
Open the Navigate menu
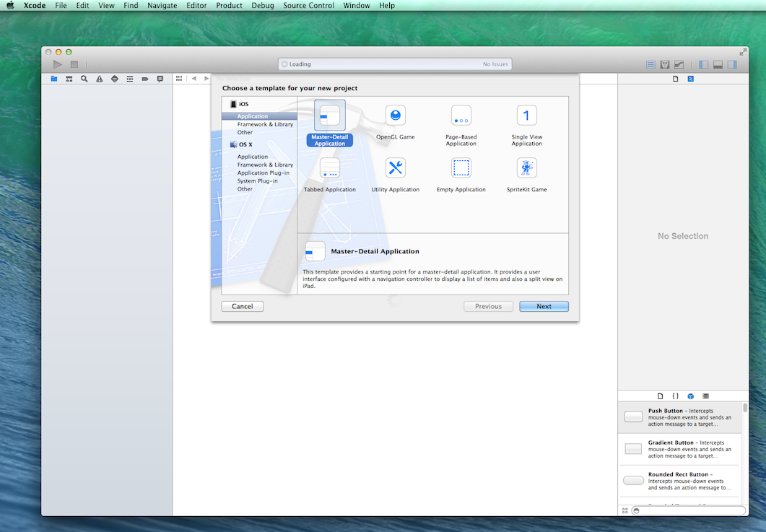click(162, 5)
